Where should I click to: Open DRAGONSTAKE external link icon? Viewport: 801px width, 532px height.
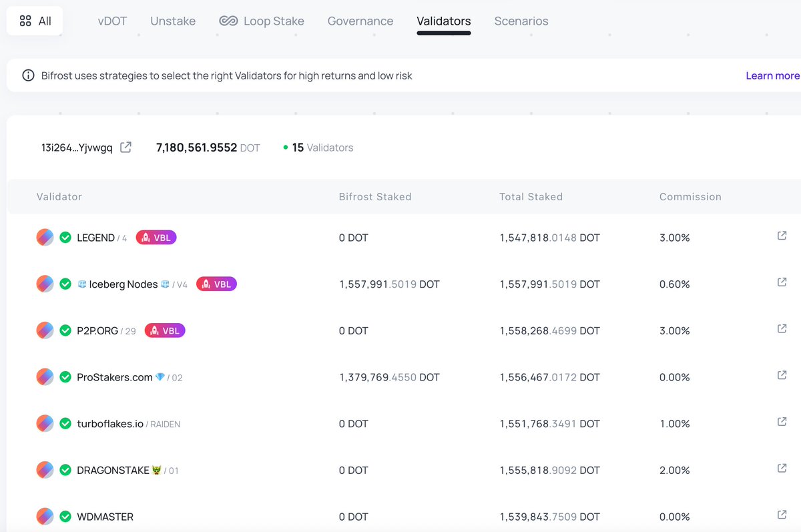point(782,469)
